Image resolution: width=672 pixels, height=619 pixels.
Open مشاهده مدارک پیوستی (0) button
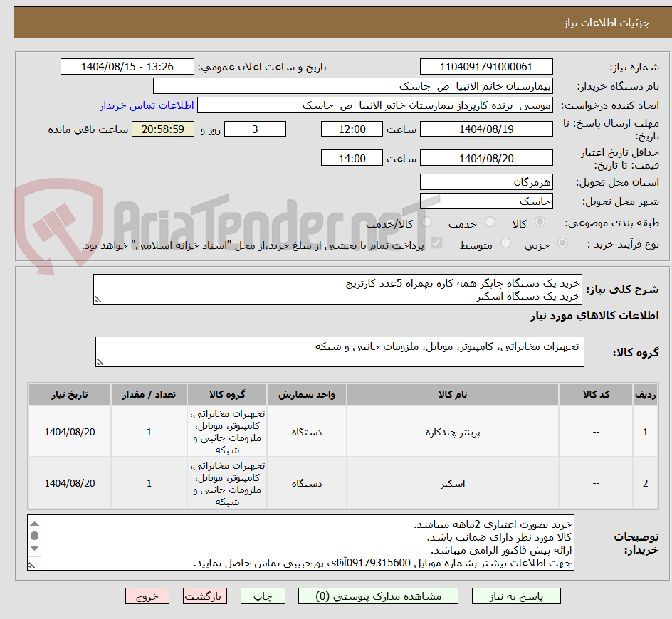[378, 596]
